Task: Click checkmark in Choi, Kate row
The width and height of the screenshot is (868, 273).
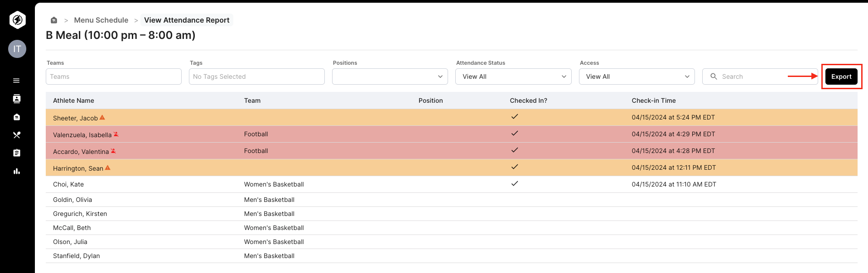Action: coord(515,183)
